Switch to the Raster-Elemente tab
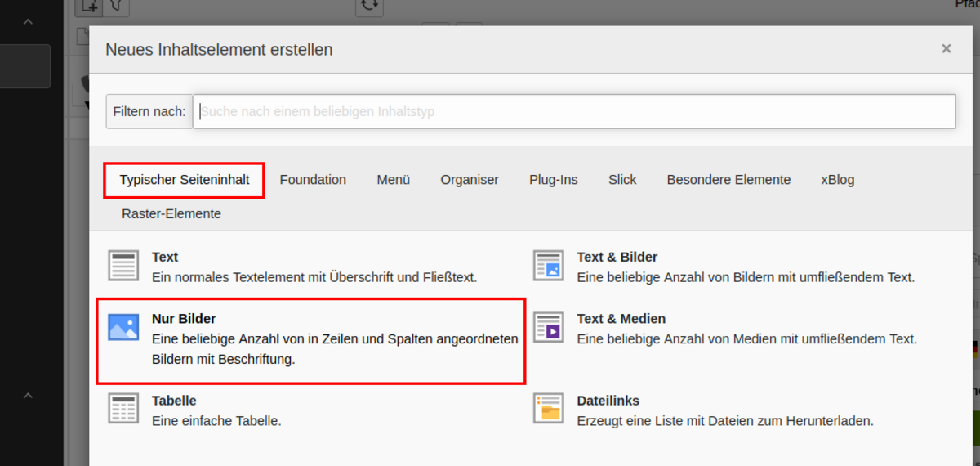 171,214
